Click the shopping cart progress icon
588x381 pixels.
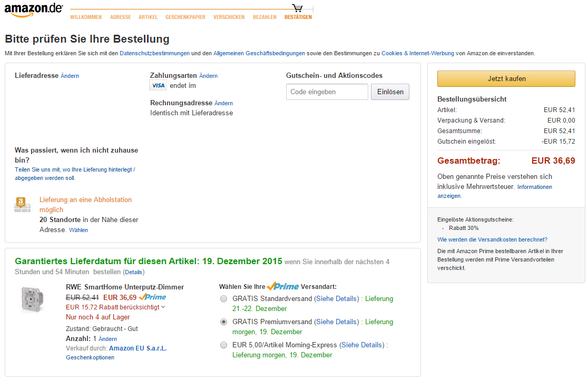(x=297, y=8)
